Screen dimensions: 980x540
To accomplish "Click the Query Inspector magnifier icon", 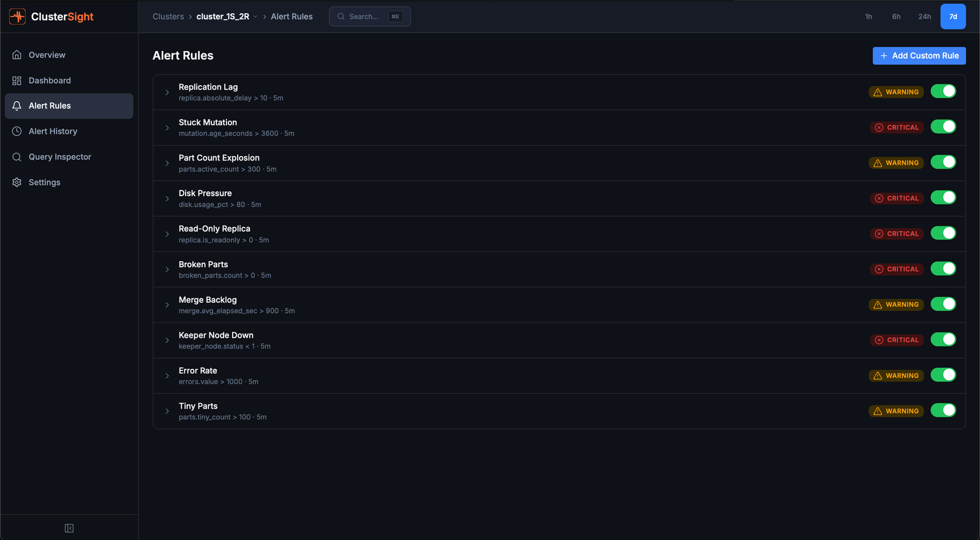I will tap(17, 157).
